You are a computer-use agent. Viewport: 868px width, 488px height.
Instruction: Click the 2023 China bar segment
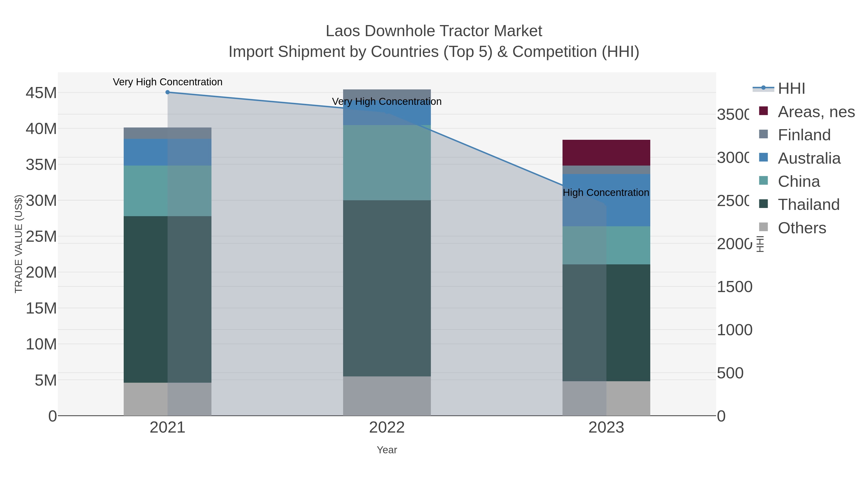606,246
